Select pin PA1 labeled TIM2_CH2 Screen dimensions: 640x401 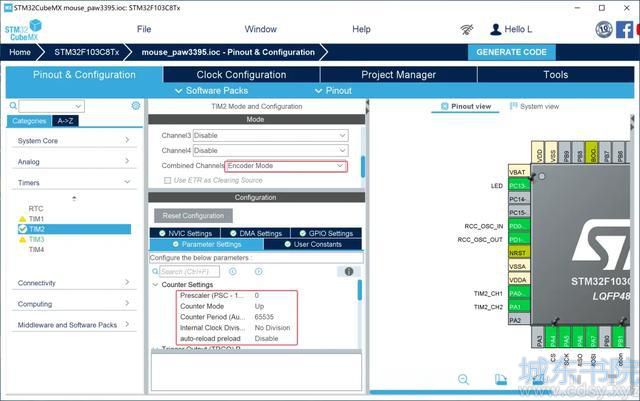pos(519,307)
